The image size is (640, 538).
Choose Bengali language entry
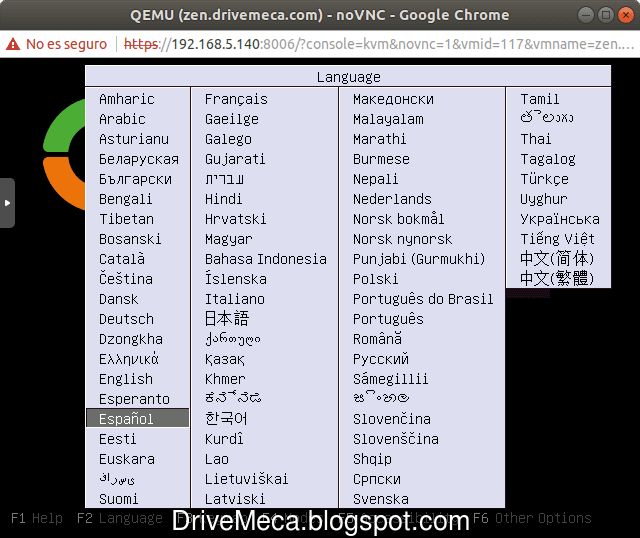click(125, 199)
